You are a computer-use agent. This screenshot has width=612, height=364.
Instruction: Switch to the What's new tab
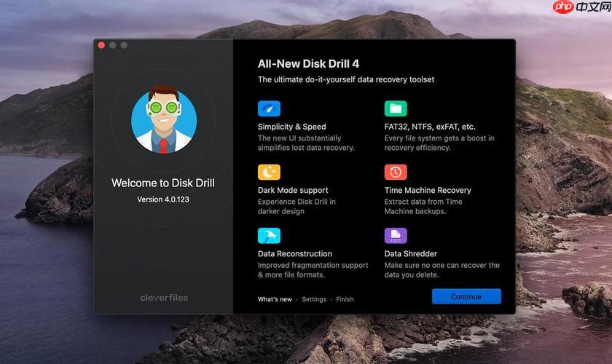coord(275,299)
